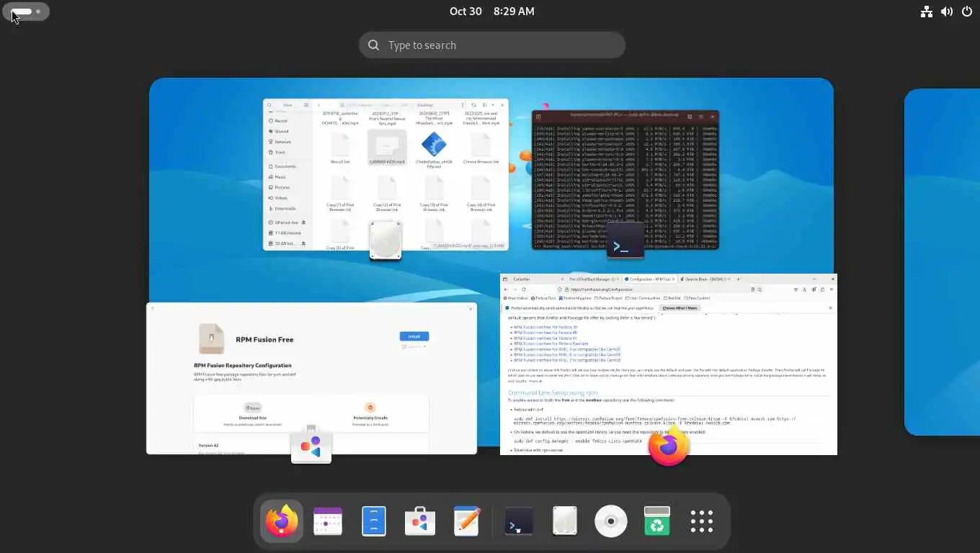Click the Firefox logo badge on browser window

(x=669, y=446)
